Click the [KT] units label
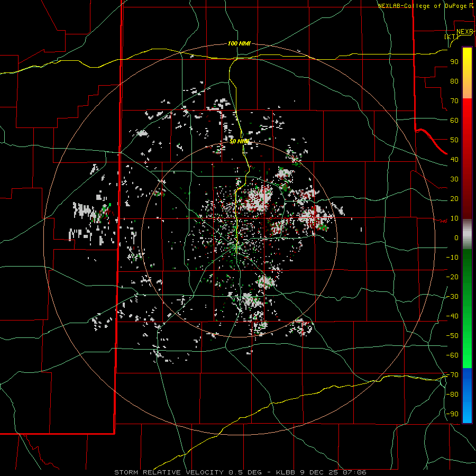 click(452, 36)
